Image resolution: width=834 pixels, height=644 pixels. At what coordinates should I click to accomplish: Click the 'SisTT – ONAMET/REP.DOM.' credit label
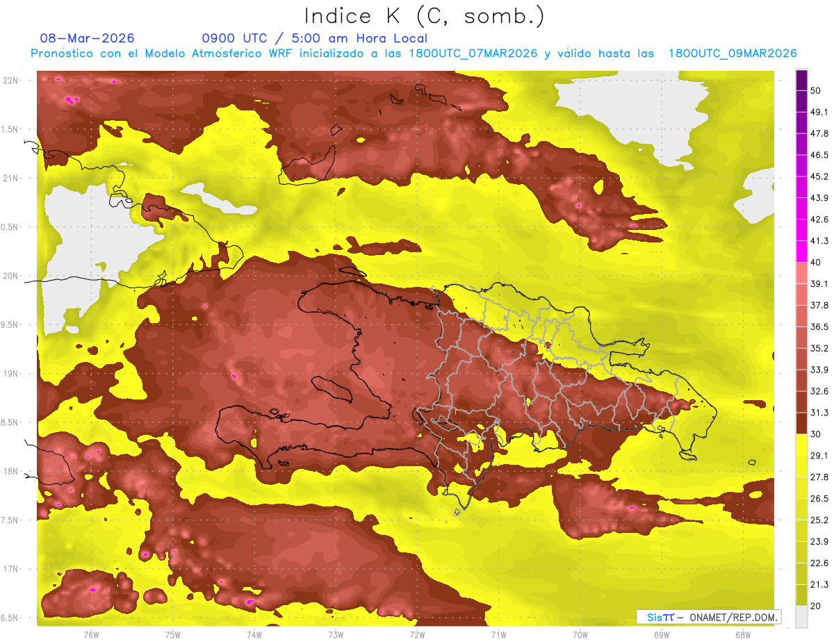(x=708, y=617)
